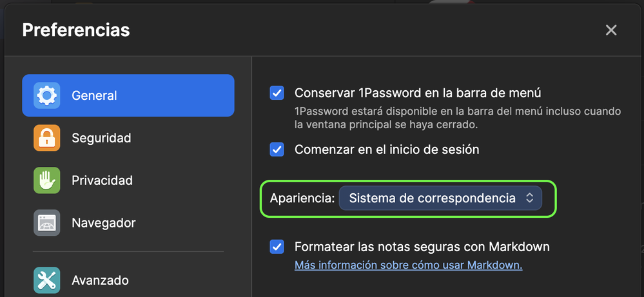Switch to the Seguridad section

pos(101,138)
